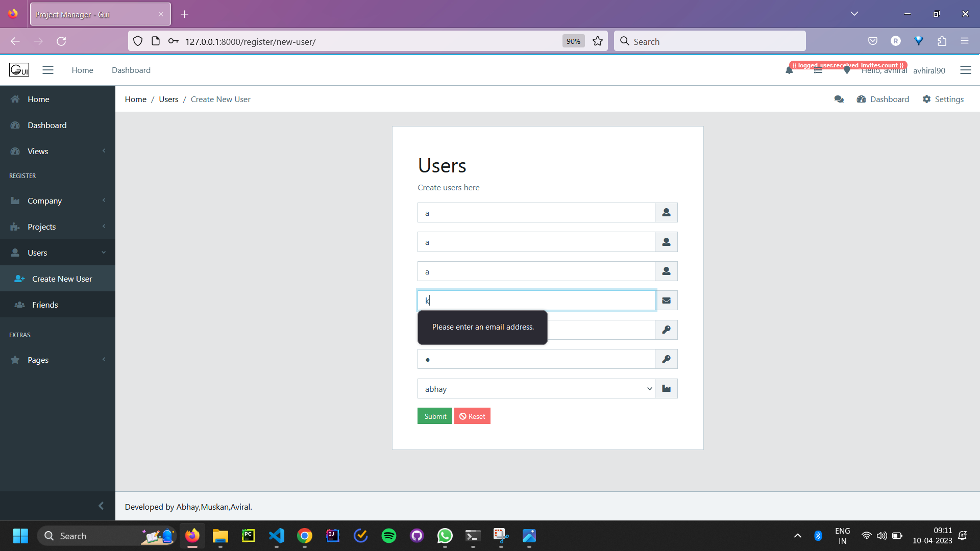The image size is (980, 551).
Task: Submit the new user form
Action: [x=434, y=416]
